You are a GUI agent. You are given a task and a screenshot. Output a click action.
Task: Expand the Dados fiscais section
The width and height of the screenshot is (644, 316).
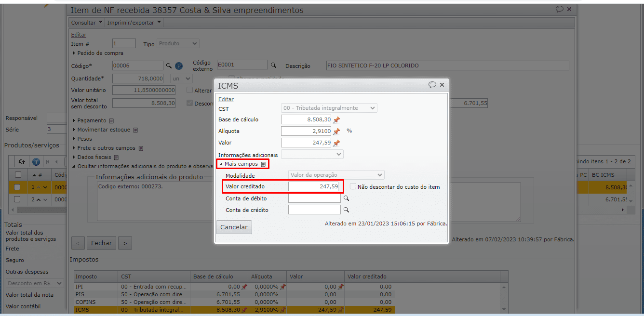[x=74, y=158]
